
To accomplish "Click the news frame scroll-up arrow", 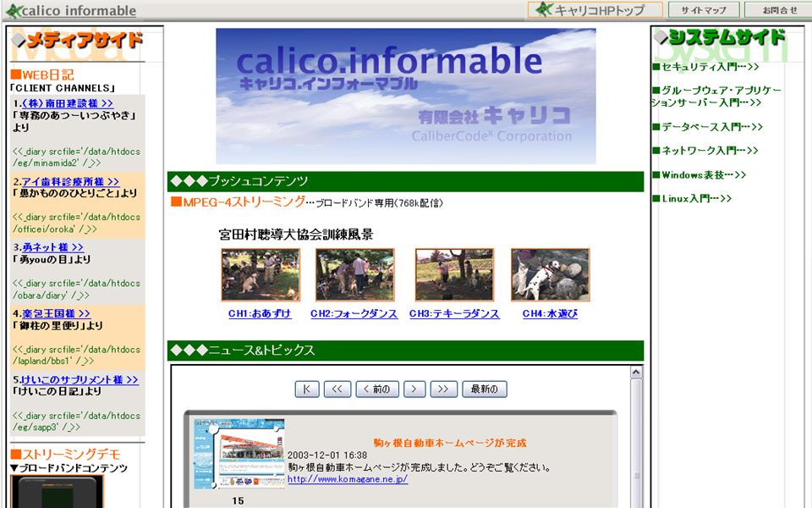I will [636, 373].
